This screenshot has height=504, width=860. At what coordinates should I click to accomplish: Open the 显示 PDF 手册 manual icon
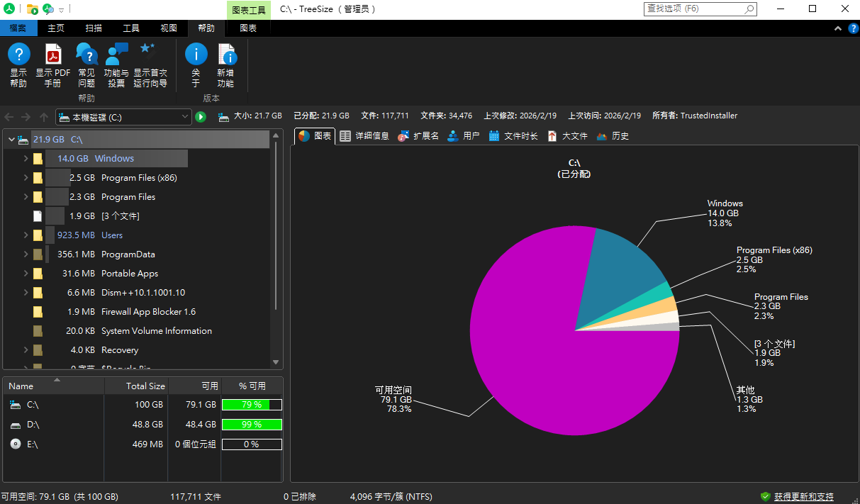pyautogui.click(x=53, y=55)
